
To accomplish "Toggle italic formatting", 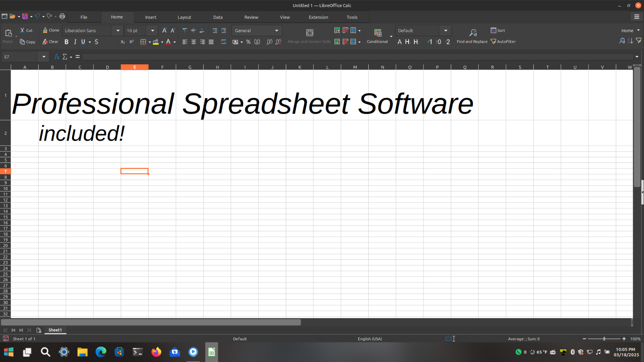I will pos(75,42).
